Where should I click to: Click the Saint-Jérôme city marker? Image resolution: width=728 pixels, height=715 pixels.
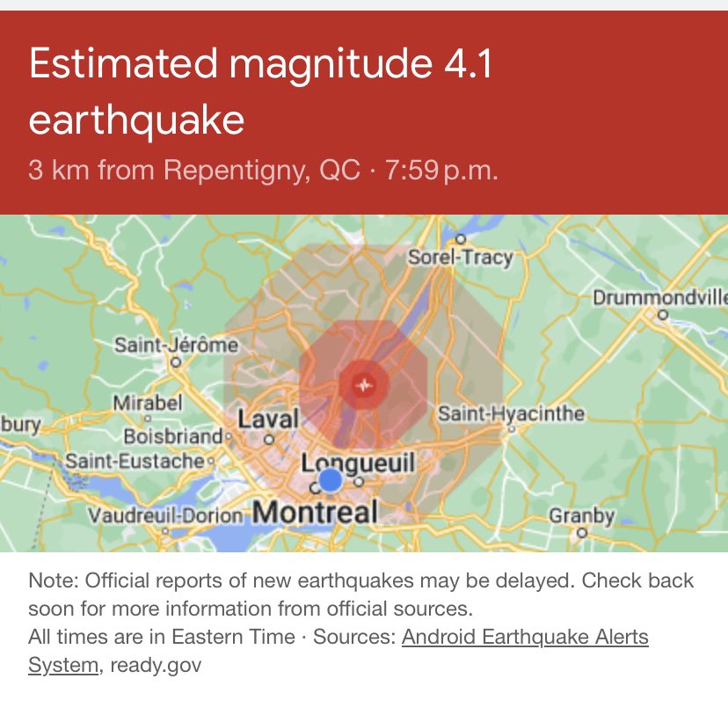[176, 361]
